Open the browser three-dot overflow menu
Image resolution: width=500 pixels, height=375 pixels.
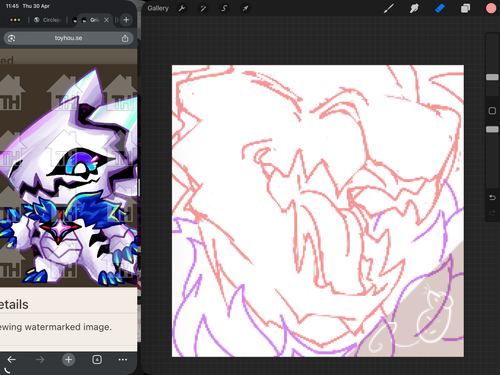123,360
